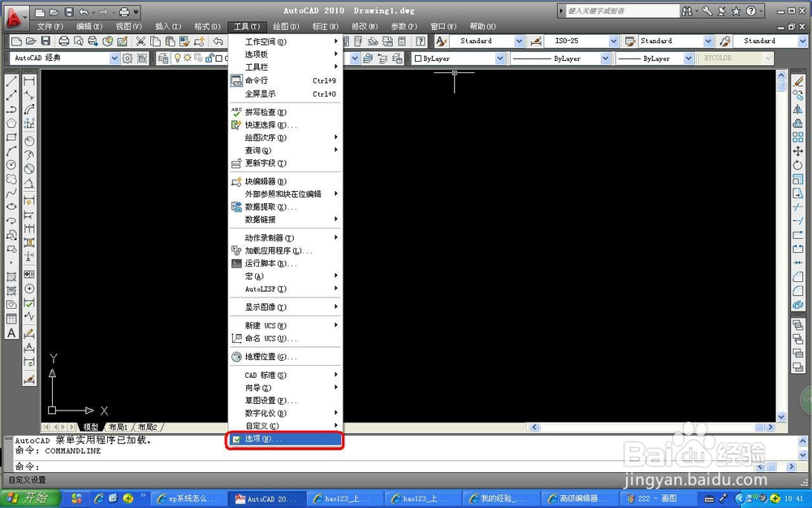Select the Table tool in draw toolbar

click(x=11, y=319)
